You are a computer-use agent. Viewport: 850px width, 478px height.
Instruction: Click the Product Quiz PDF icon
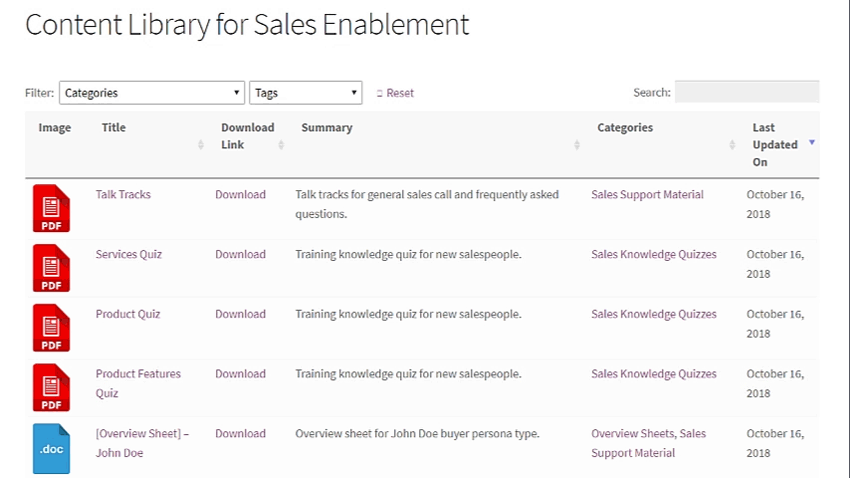[51, 327]
